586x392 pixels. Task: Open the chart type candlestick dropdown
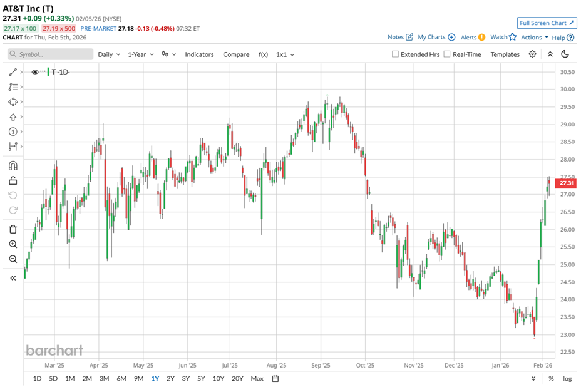click(x=169, y=54)
